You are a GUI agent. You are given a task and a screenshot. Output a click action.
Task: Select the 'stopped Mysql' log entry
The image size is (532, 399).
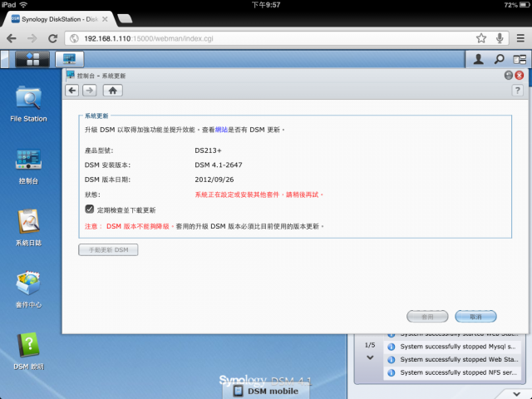(x=451, y=347)
